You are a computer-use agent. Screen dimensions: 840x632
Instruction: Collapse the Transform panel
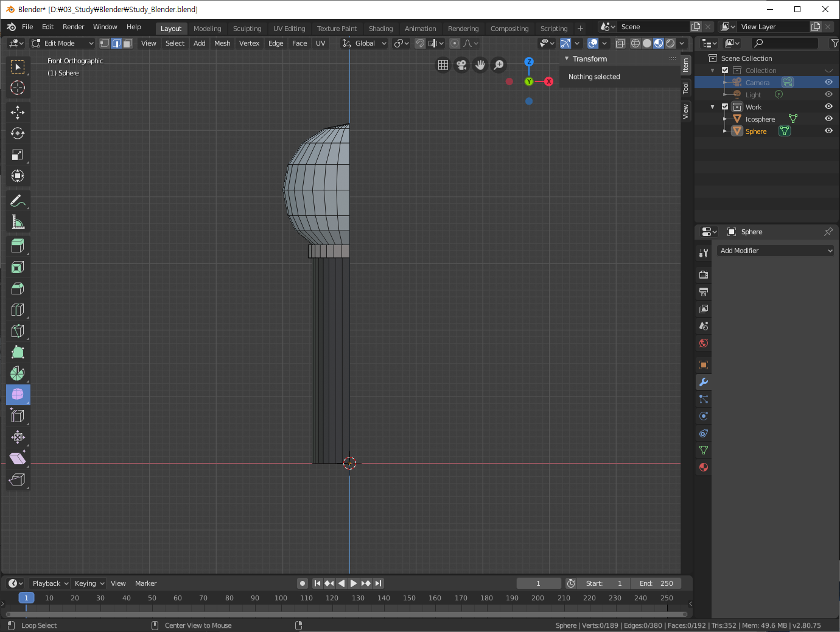[x=567, y=59]
